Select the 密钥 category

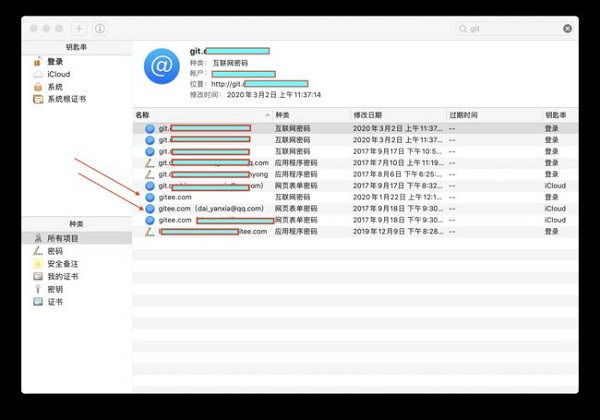coord(54,288)
